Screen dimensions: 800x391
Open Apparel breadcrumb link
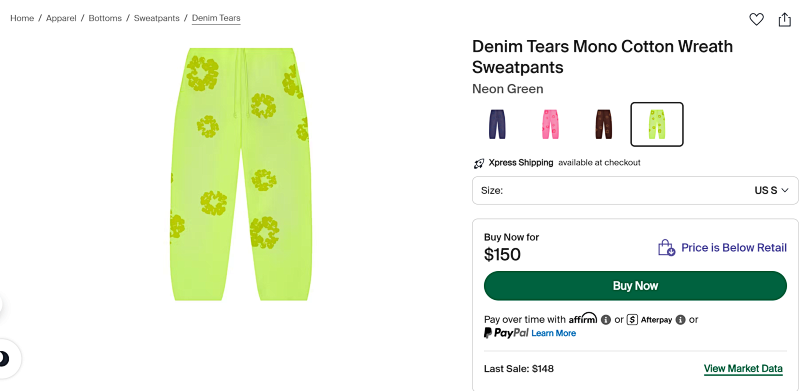[61, 18]
